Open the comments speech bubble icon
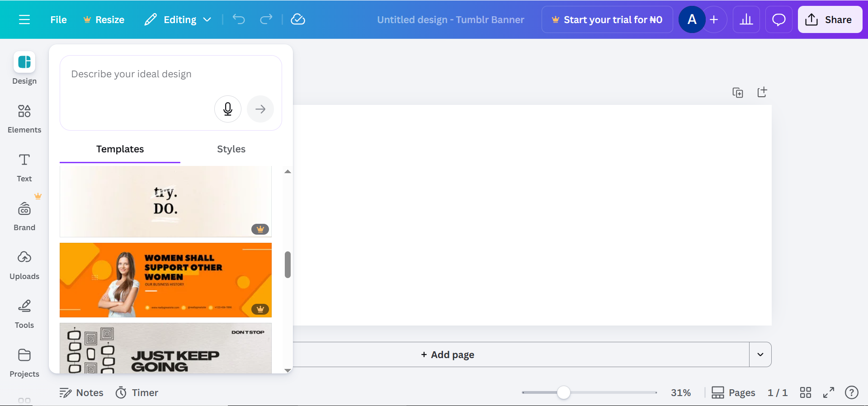The image size is (868, 406). coord(778,19)
